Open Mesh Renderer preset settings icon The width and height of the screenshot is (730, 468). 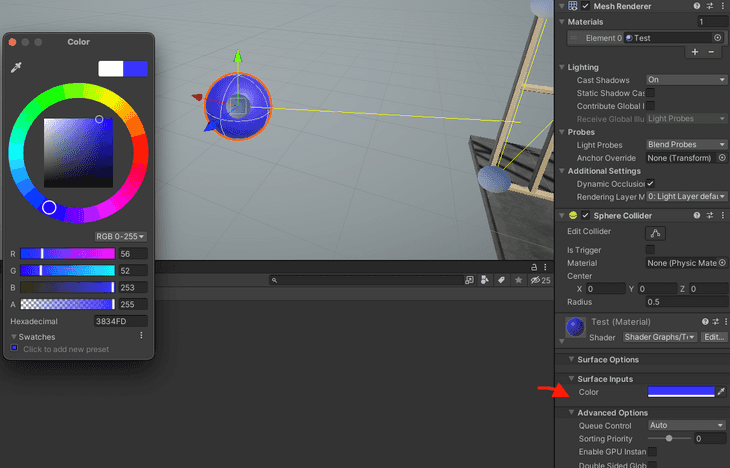[x=710, y=6]
